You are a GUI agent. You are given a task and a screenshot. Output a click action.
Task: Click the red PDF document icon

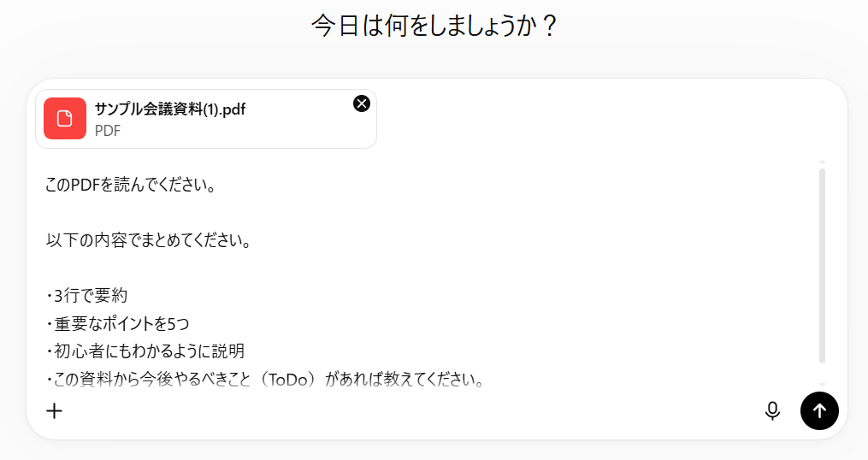point(65,119)
